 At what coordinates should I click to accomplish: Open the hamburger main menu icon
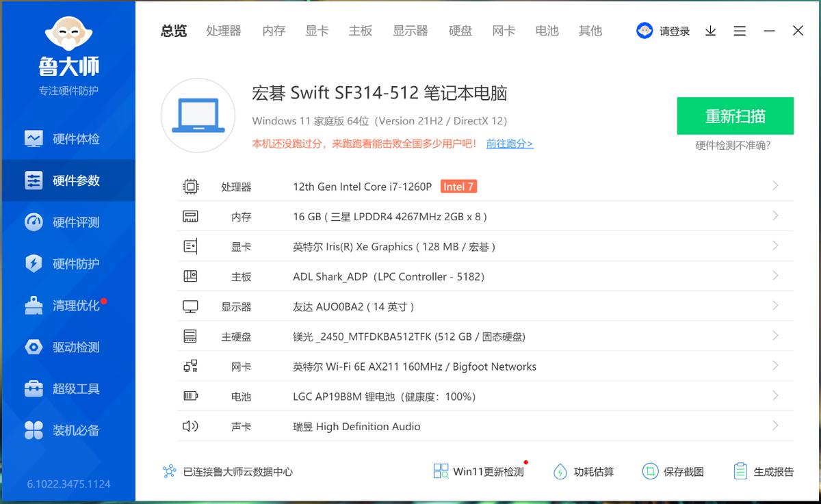tap(740, 31)
